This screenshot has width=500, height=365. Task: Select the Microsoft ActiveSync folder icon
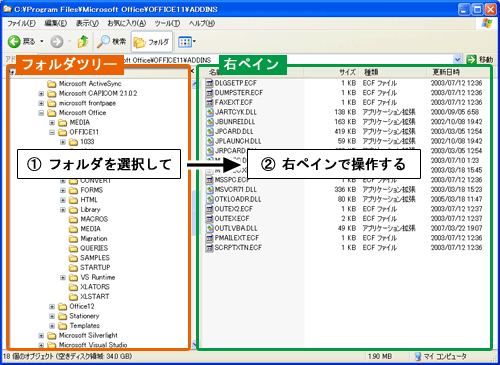[x=51, y=84]
